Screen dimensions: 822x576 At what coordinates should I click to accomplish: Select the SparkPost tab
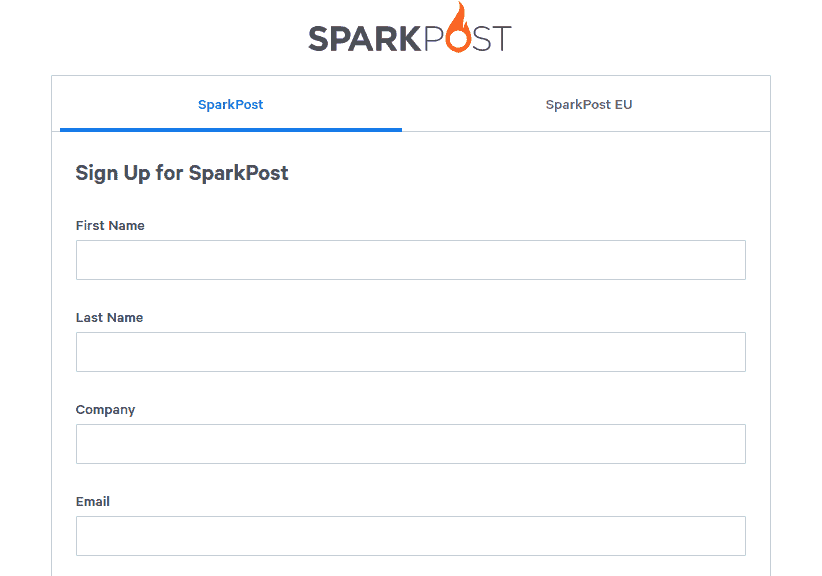[x=231, y=104]
